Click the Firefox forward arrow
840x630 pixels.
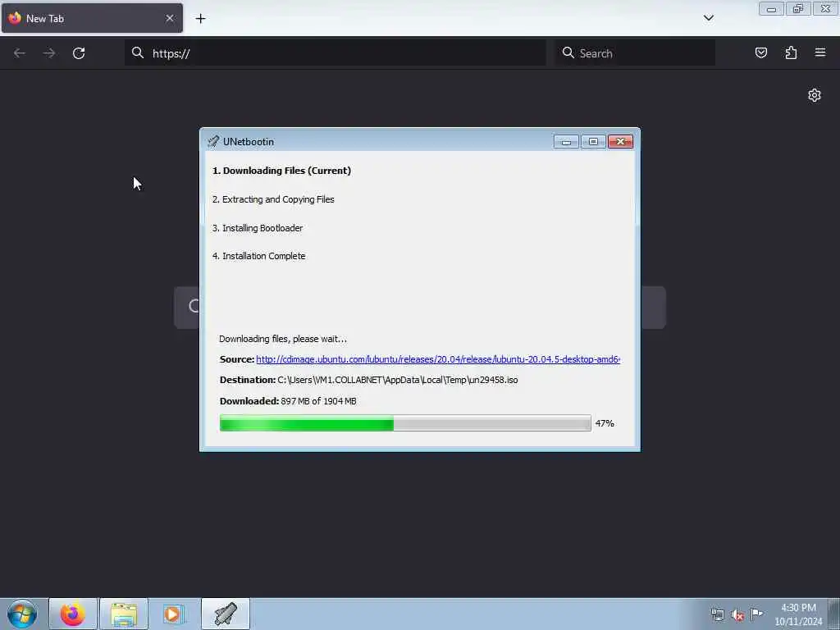point(49,53)
